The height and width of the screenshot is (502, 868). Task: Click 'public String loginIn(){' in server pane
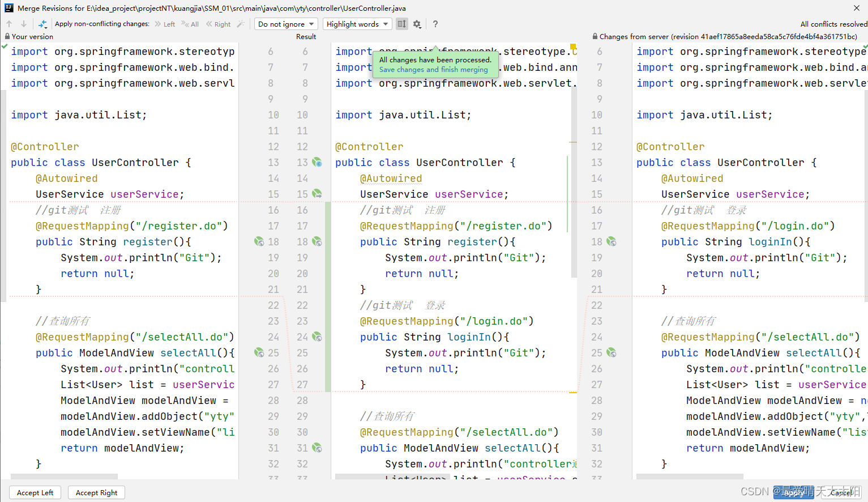(x=736, y=242)
